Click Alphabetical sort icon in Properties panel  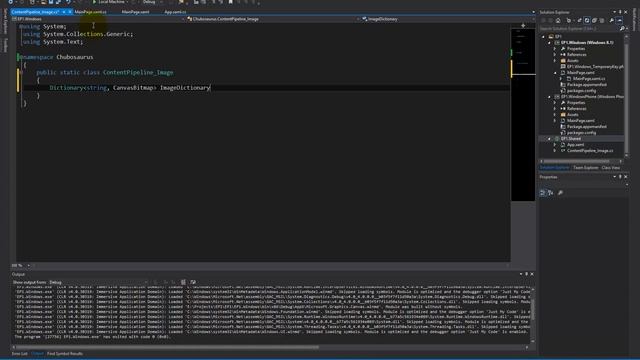(551, 193)
